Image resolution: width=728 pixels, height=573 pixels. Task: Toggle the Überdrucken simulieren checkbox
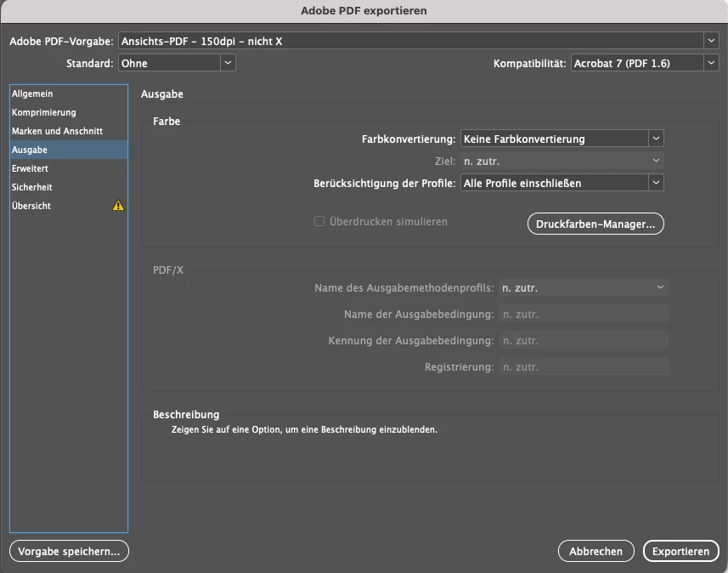click(x=319, y=221)
